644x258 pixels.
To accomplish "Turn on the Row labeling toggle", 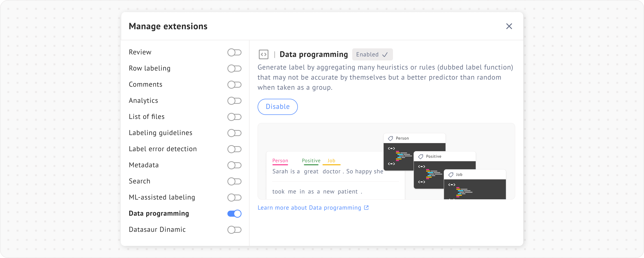I will [234, 69].
